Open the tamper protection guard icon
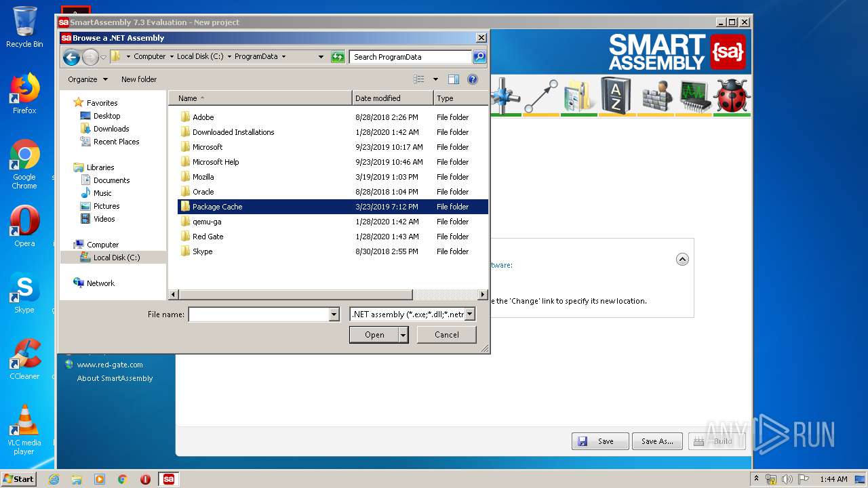The height and width of the screenshot is (488, 868). 656,95
